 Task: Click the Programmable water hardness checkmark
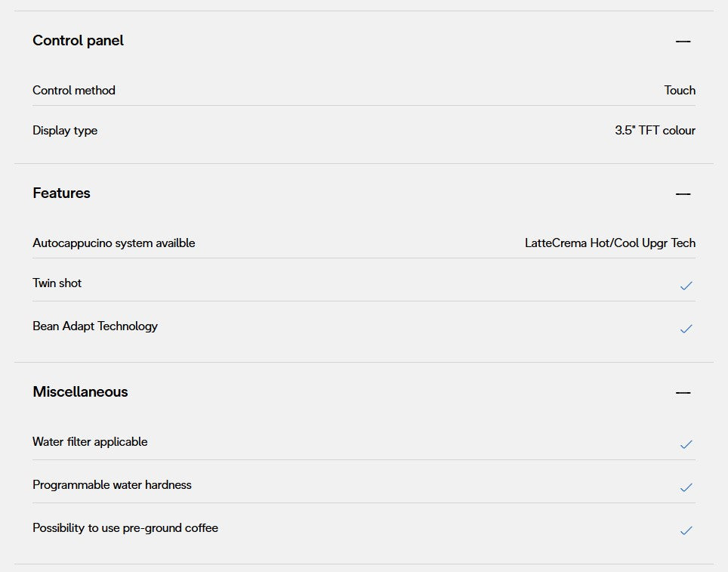(686, 487)
